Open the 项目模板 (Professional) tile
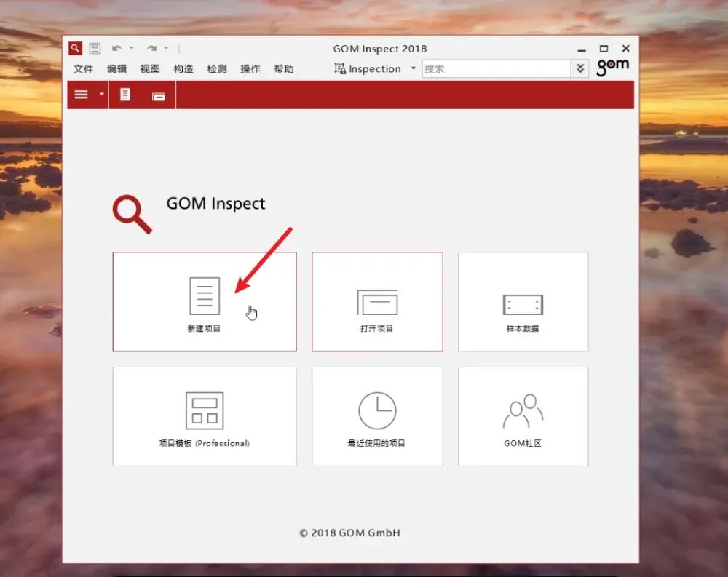 tap(205, 416)
